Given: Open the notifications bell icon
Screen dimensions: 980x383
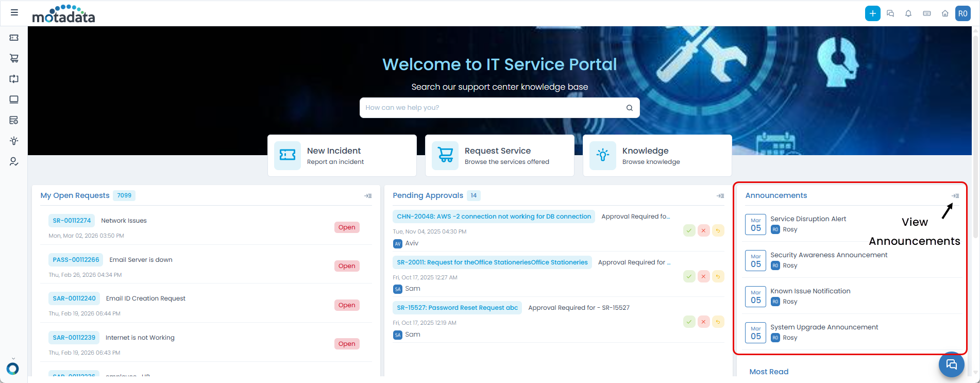Looking at the screenshot, I should [x=908, y=13].
